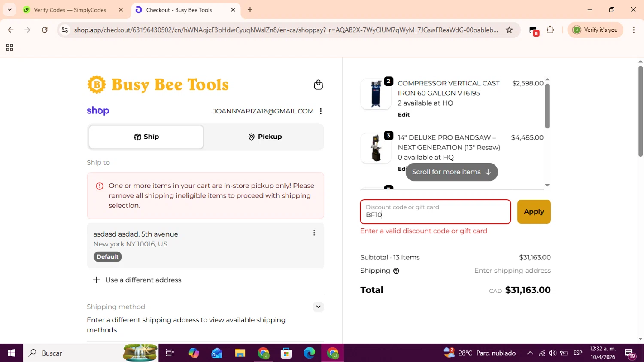Open File Explorer from the taskbar
The image size is (644, 362).
pos(240,353)
